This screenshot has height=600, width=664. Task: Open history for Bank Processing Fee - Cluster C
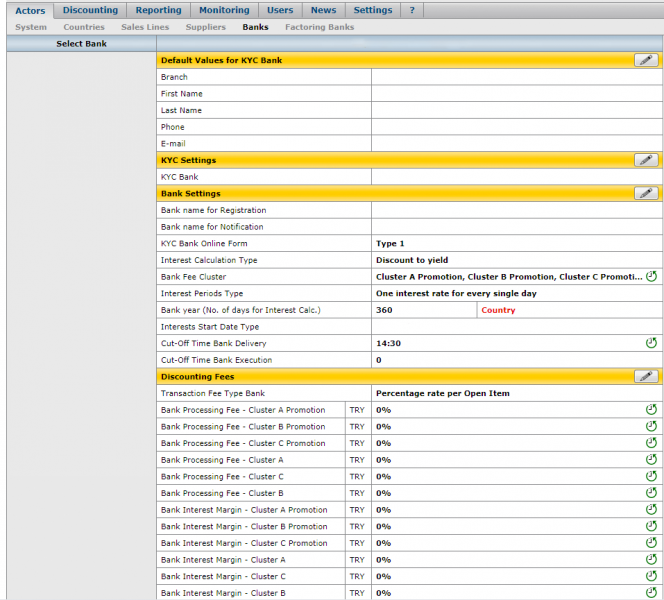click(x=651, y=476)
